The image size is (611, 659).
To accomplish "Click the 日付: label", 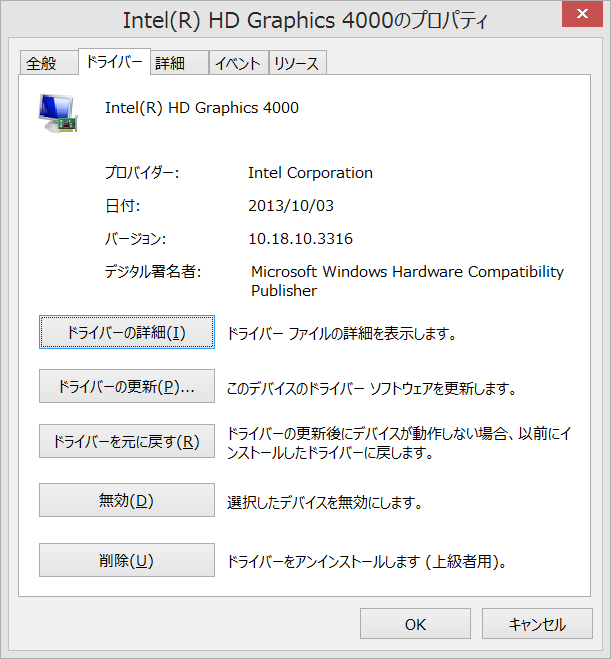I will 122,206.
